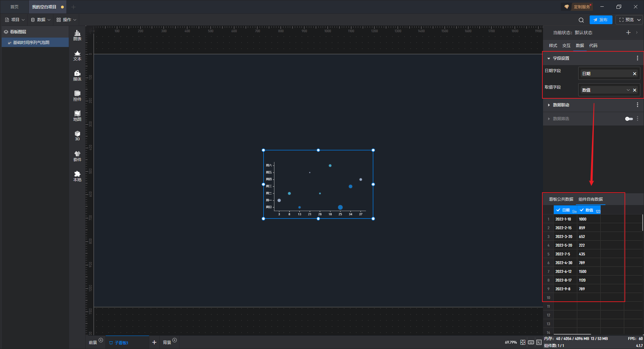Open the 数据 dropdown menu in toolbar
Screen dimensions: 644x349
click(41, 20)
